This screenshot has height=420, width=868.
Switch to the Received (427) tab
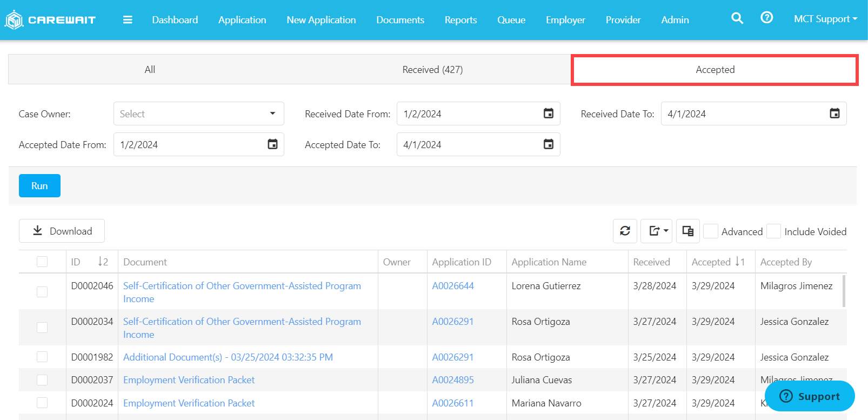[x=432, y=70]
